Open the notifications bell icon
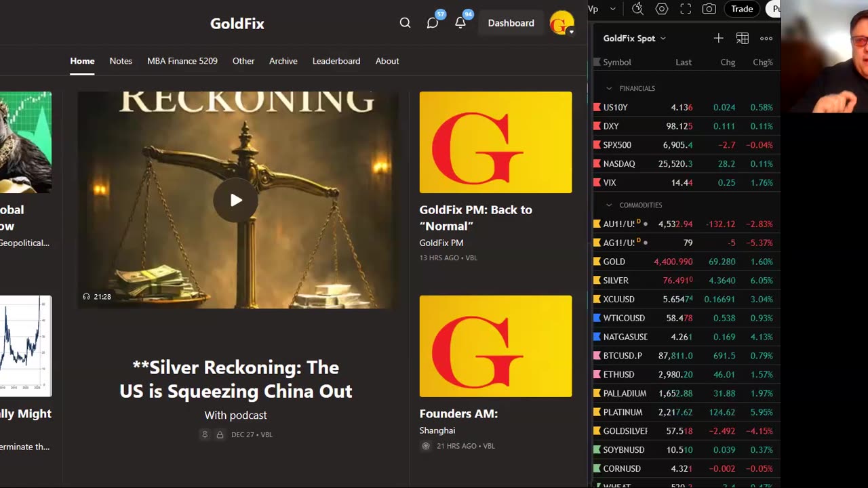The image size is (868, 488). tap(460, 23)
